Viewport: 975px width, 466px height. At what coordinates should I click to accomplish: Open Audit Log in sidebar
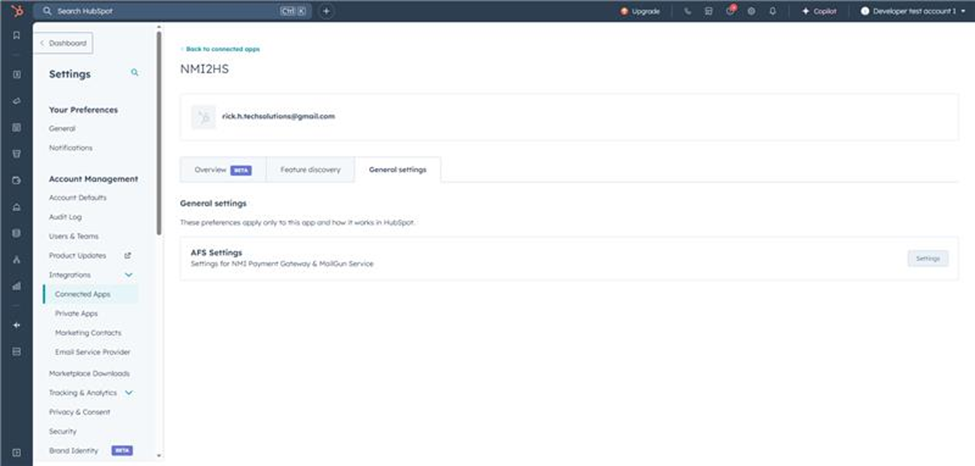tap(65, 217)
